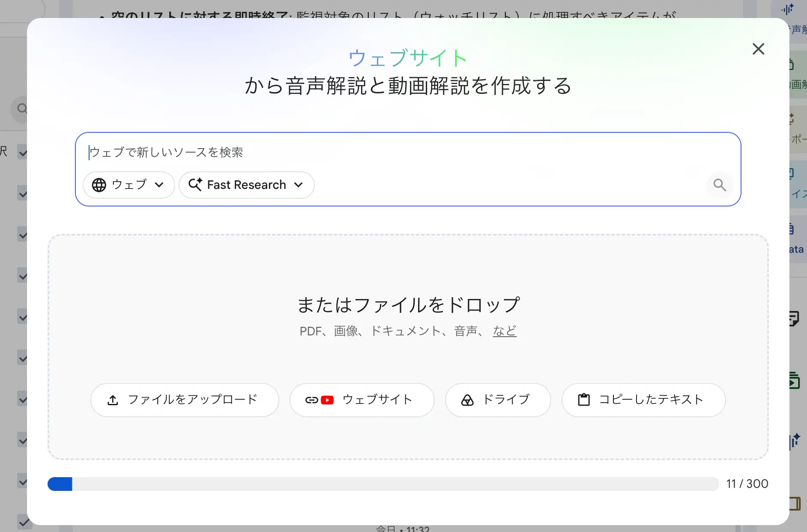Click the globe icon in ウェブ chip
The width and height of the screenshot is (807, 532).
tap(99, 185)
